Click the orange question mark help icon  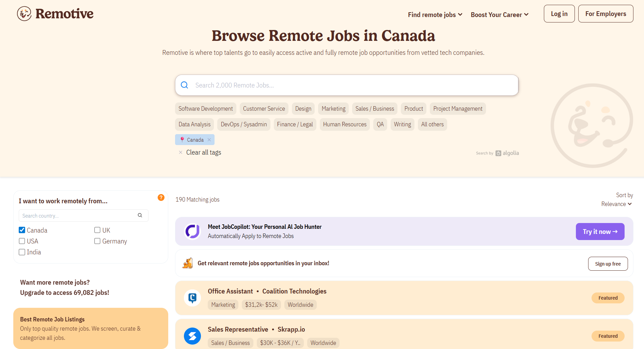click(x=161, y=197)
